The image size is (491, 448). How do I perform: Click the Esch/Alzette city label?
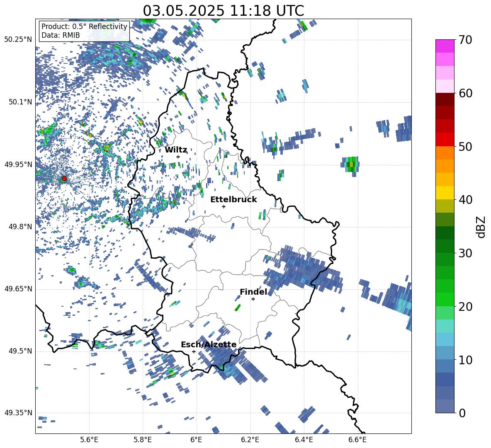(x=209, y=344)
